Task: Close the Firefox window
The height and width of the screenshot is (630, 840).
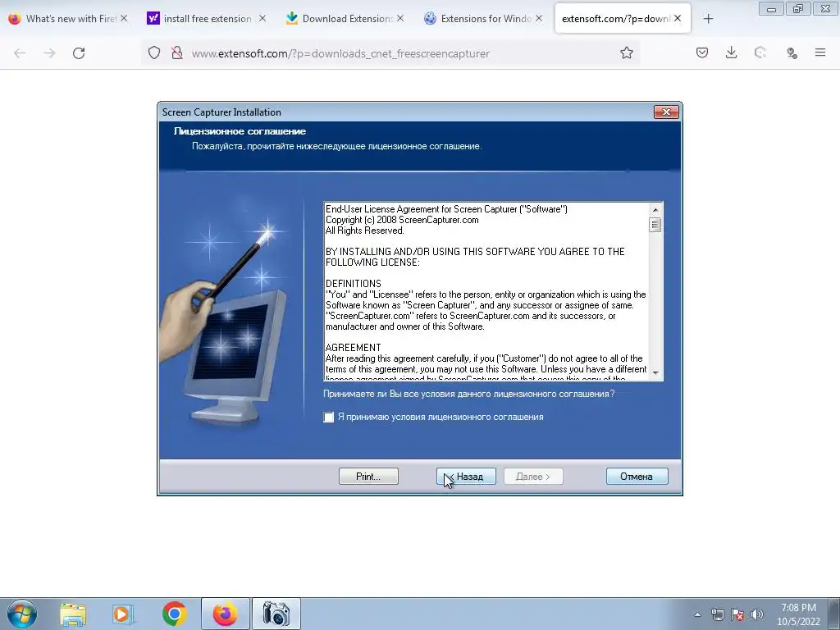Action: click(x=825, y=8)
